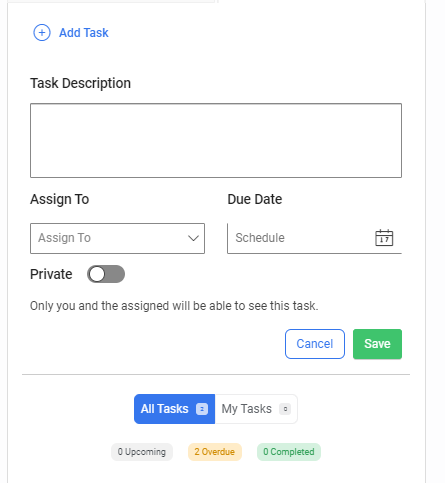Click the Add Task link text
Screen dimensions: 445x483
coord(84,33)
